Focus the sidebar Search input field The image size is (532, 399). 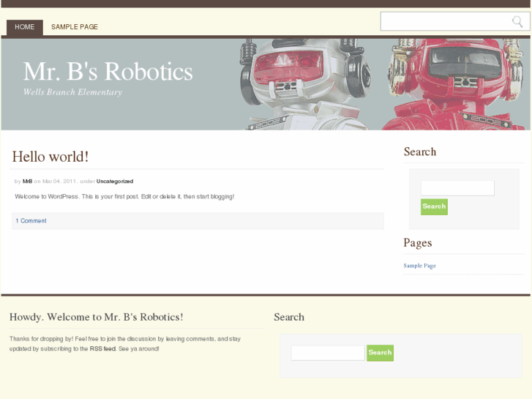(457, 187)
